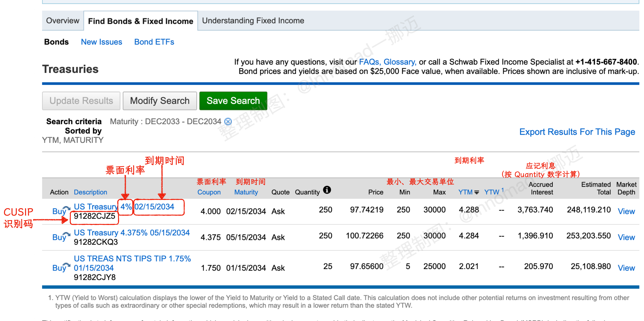Go to New Issues
644x321 pixels.
pos(101,42)
